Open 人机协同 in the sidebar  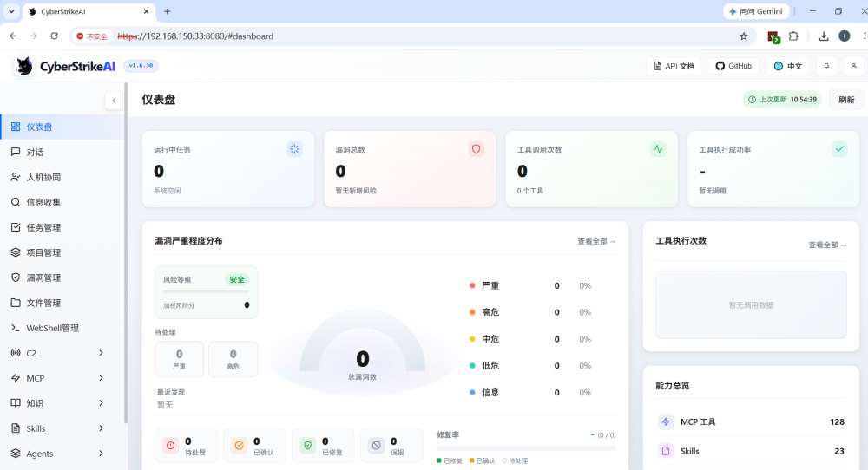[x=62, y=177]
